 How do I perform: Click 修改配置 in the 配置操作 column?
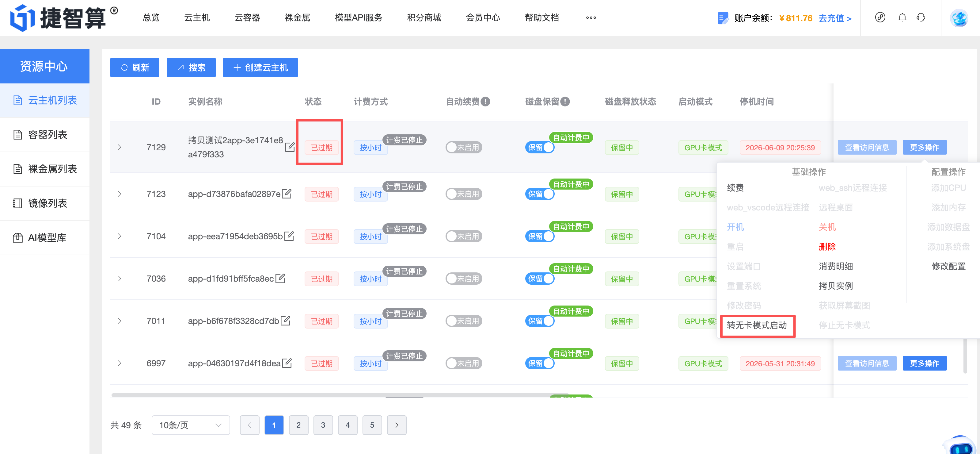(948, 266)
